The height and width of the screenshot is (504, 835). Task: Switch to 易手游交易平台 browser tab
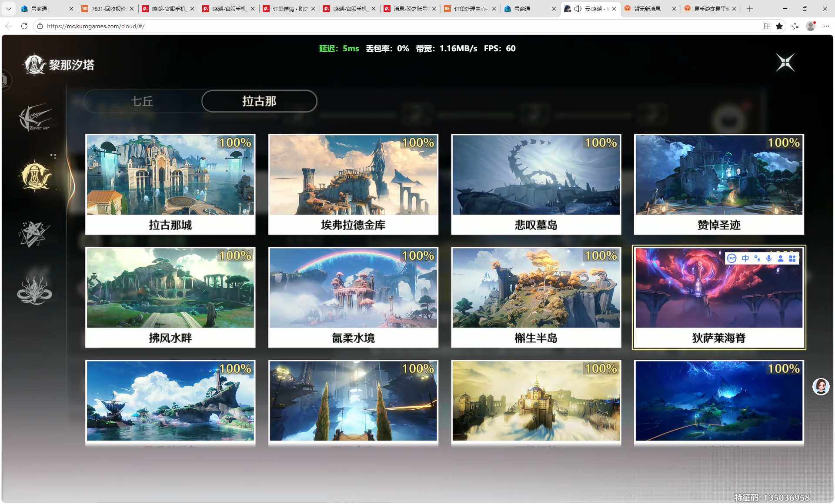(x=711, y=9)
